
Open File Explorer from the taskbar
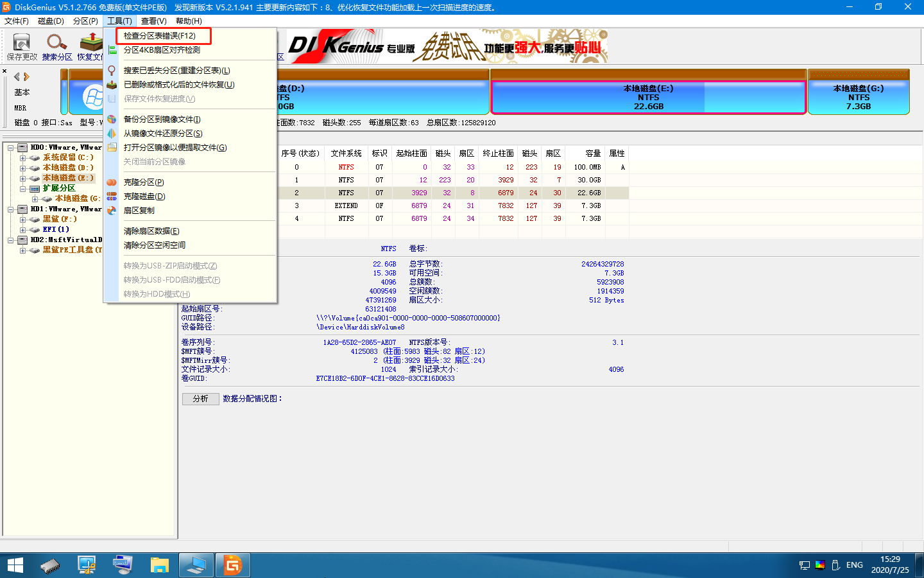coord(159,566)
